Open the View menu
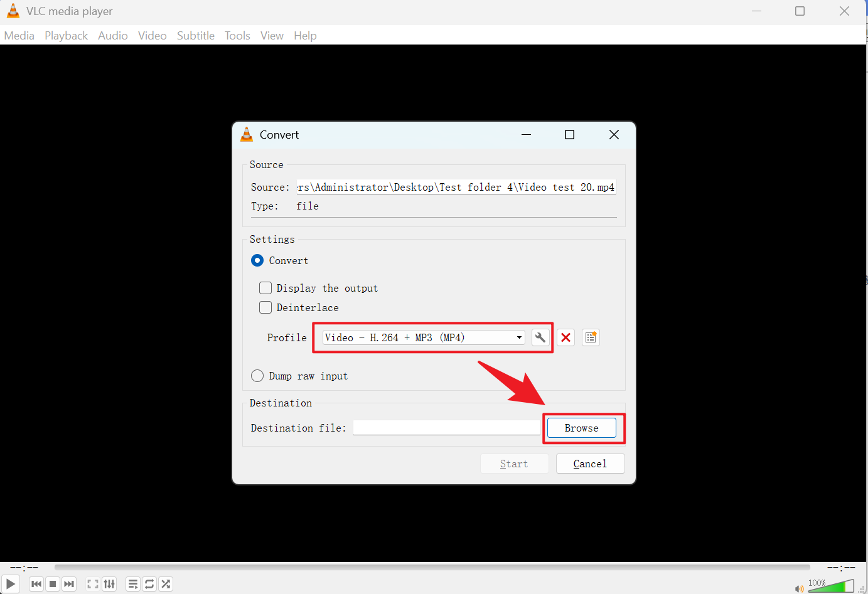The width and height of the screenshot is (868, 594). (x=272, y=36)
